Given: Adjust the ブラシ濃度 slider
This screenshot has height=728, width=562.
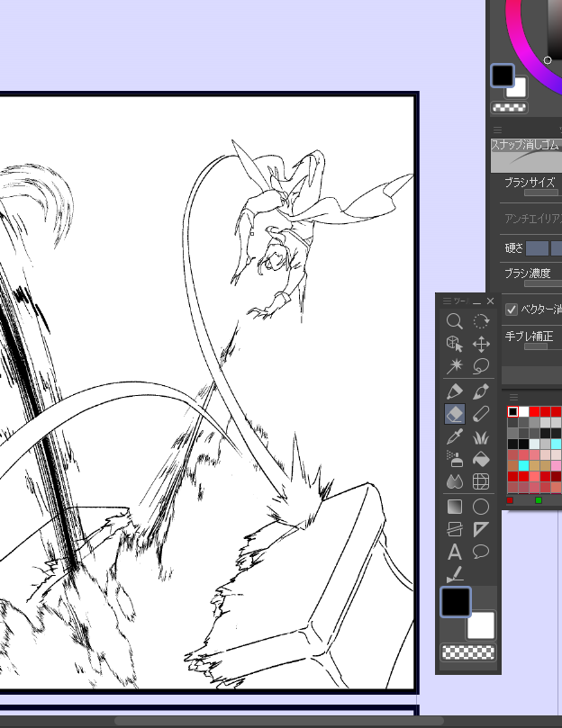Looking at the screenshot, I should (543, 283).
